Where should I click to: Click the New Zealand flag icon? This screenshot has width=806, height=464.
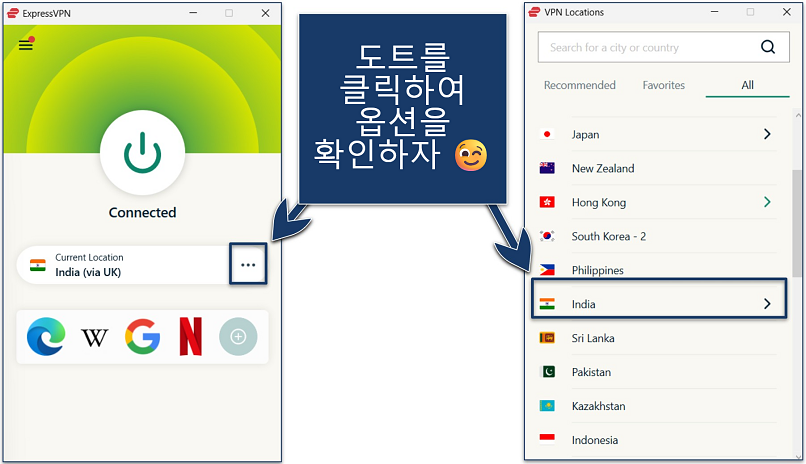click(x=547, y=168)
